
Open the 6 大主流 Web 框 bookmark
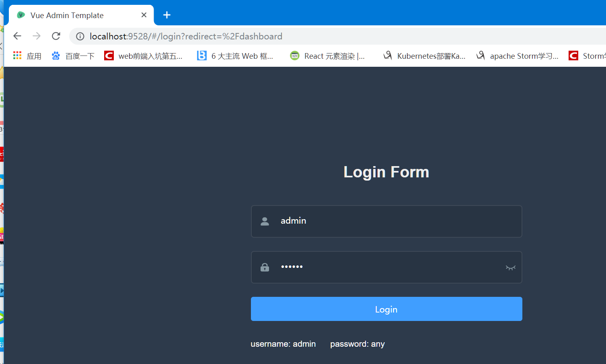235,56
